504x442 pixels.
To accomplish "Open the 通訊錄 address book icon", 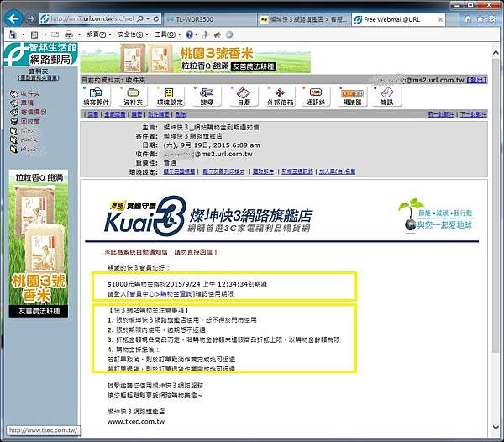I will click(316, 96).
